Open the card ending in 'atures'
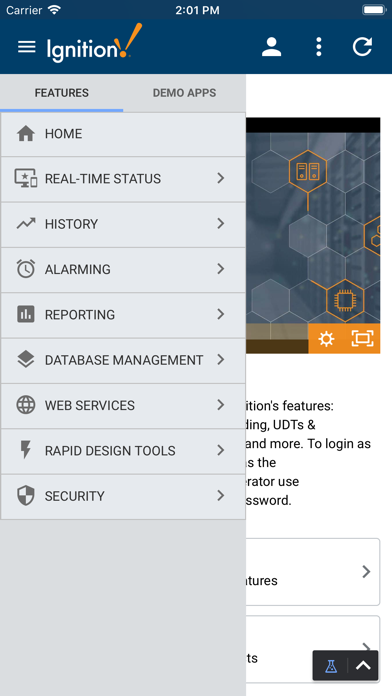392x696 pixels. click(313, 572)
